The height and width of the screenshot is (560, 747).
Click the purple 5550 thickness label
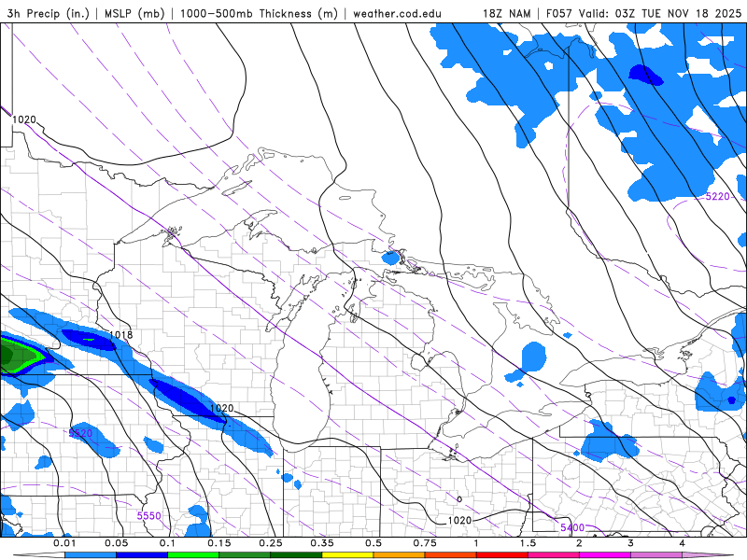coord(148,516)
